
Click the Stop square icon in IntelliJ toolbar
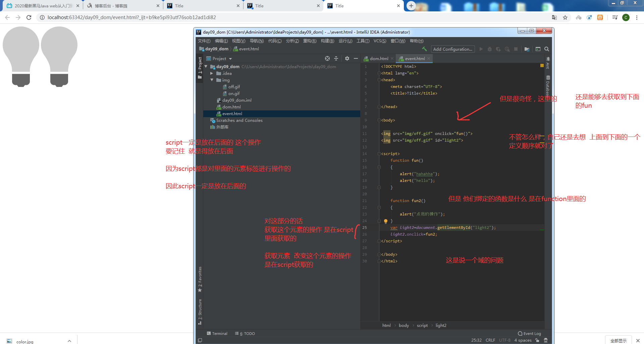point(516,49)
